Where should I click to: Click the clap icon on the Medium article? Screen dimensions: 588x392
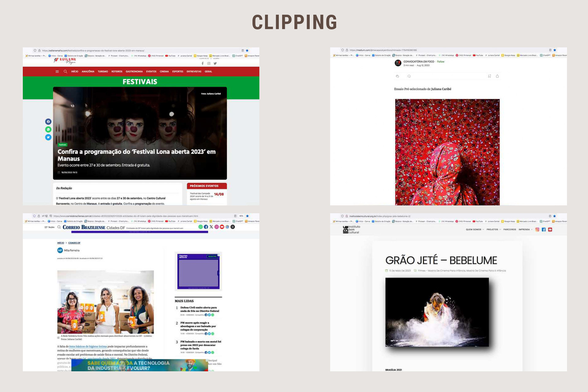398,76
